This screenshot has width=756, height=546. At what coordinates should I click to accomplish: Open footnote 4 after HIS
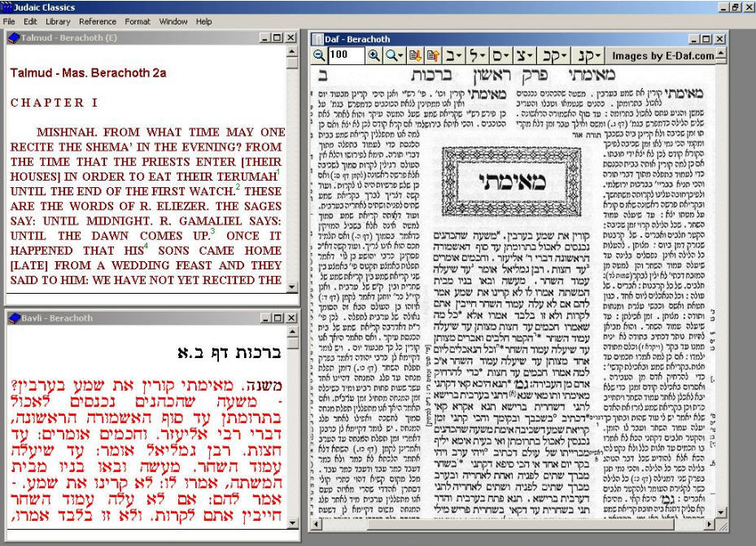pos(146,246)
